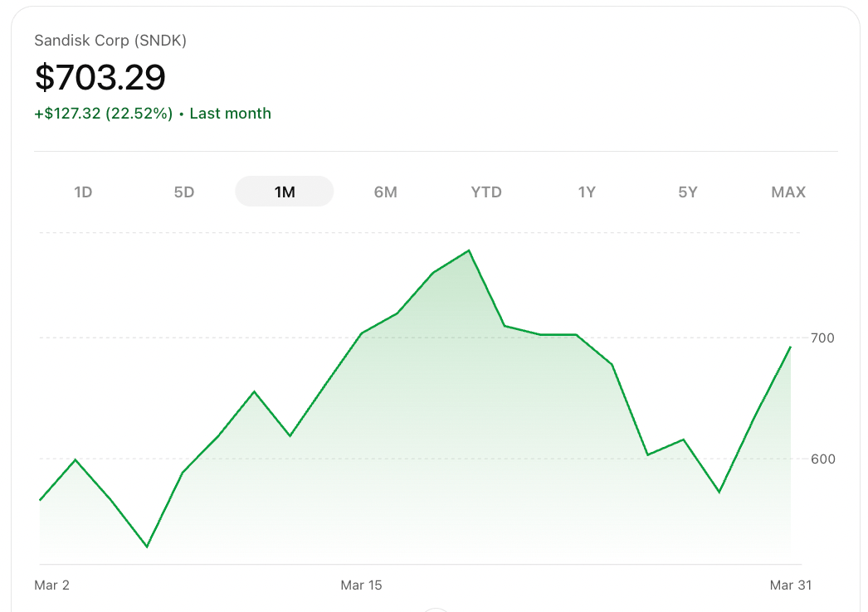Click the Last month label

click(x=230, y=114)
